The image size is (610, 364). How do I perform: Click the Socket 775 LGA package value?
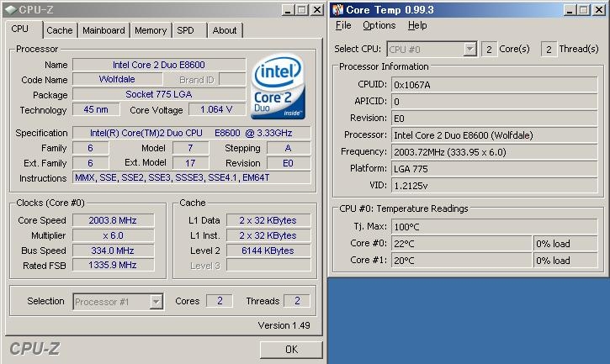pos(159,94)
